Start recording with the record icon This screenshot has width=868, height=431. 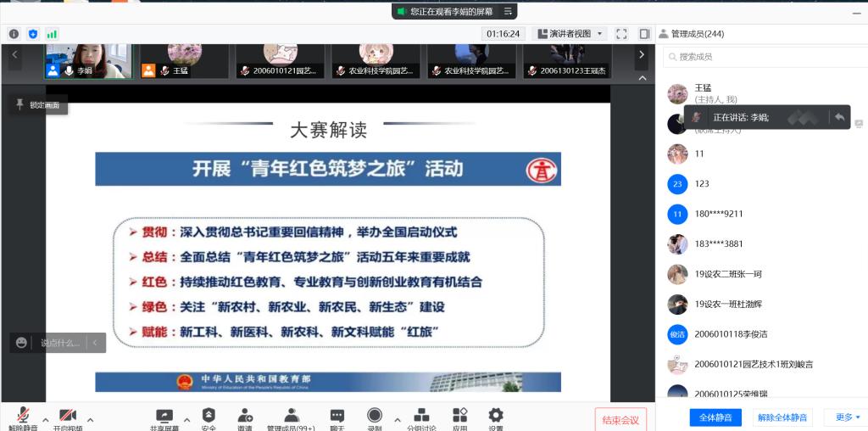coord(375,416)
